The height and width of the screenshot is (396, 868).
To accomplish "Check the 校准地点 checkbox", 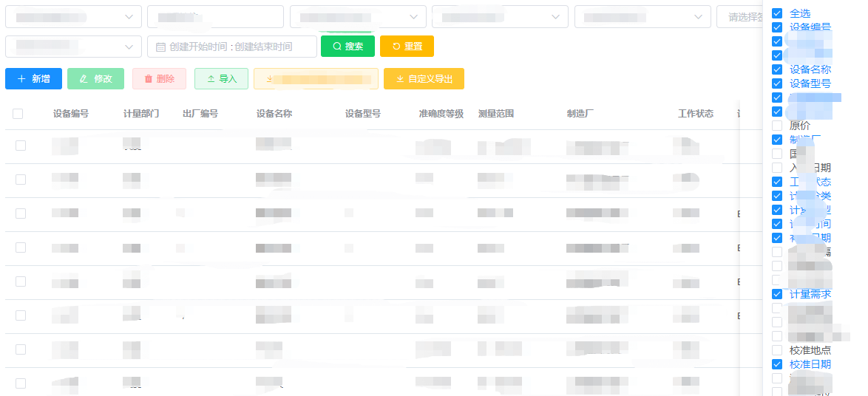I will (777, 351).
